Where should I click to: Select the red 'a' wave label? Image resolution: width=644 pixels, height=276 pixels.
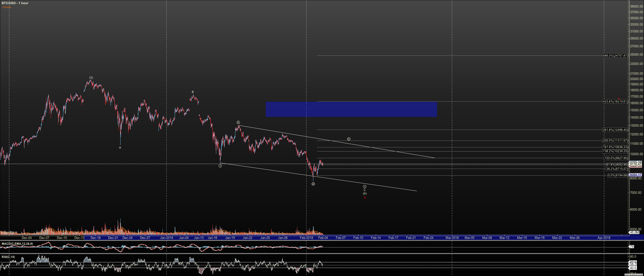click(365, 197)
